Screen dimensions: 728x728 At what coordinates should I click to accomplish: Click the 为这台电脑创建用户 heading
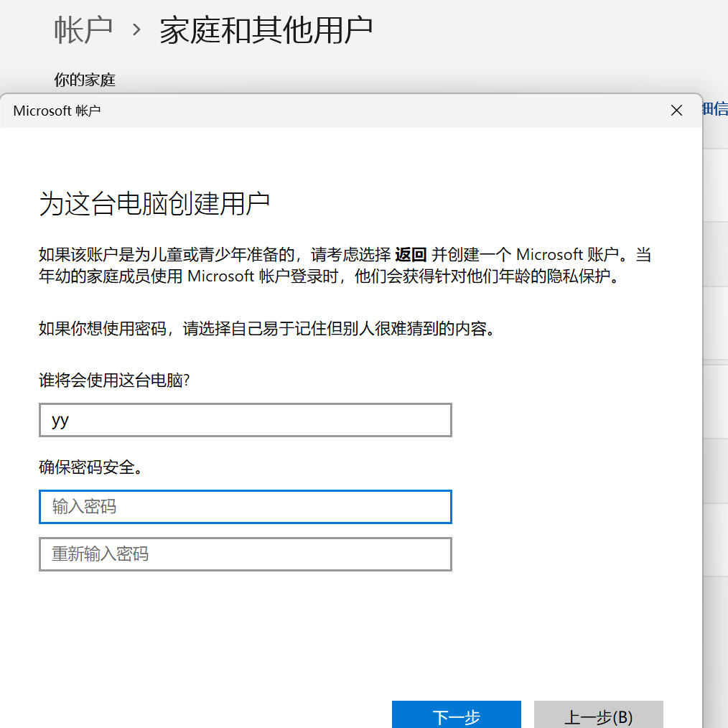[x=154, y=204]
